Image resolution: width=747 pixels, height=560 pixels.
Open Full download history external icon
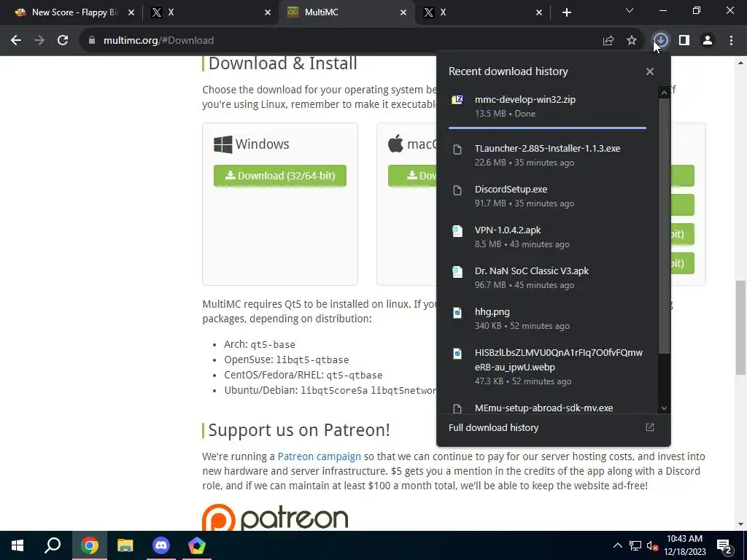(650, 427)
